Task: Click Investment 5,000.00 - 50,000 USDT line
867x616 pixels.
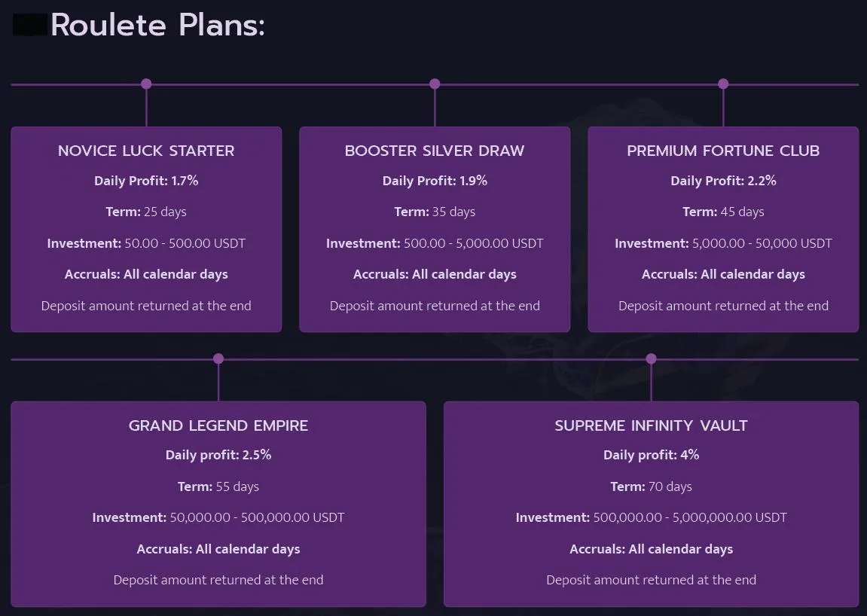Action: tap(723, 243)
